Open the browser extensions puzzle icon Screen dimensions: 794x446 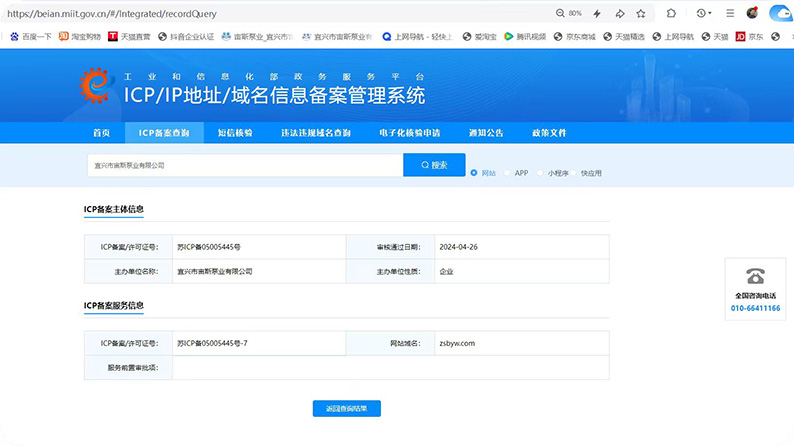point(671,14)
